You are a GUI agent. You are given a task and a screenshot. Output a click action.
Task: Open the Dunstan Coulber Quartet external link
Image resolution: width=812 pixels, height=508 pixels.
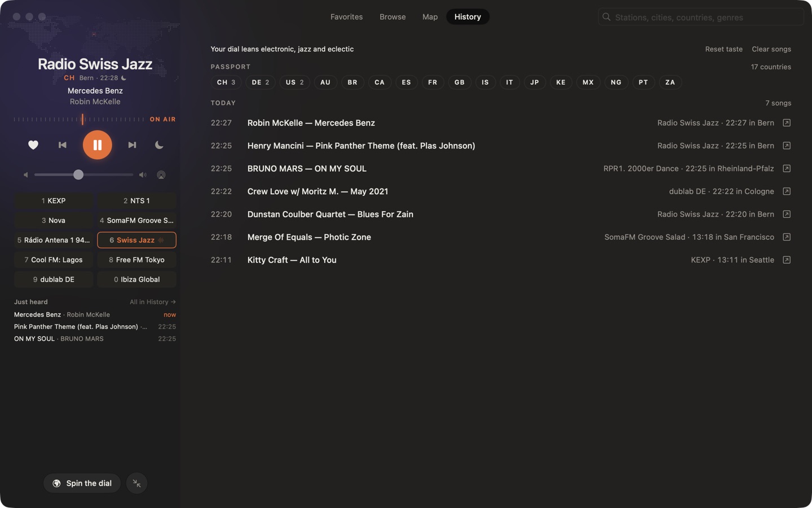pyautogui.click(x=787, y=214)
